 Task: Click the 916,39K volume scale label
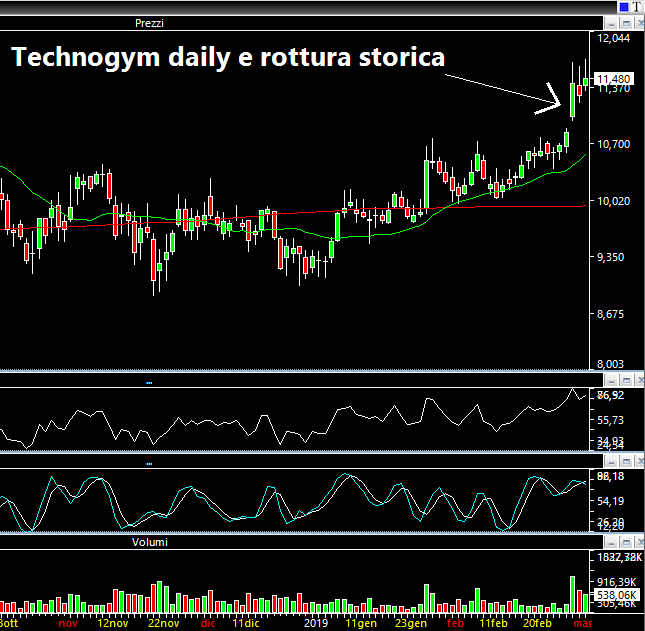(x=616, y=582)
